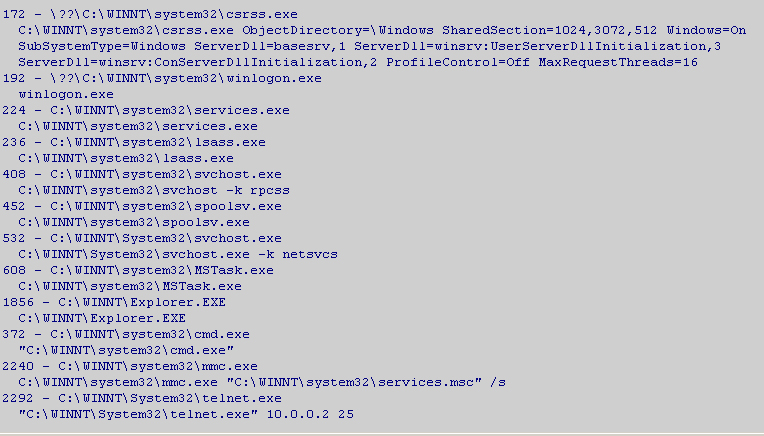This screenshot has height=436, width=764.
Task: Click the Explorer.EXE entry with PID 1856
Action: pos(114,303)
